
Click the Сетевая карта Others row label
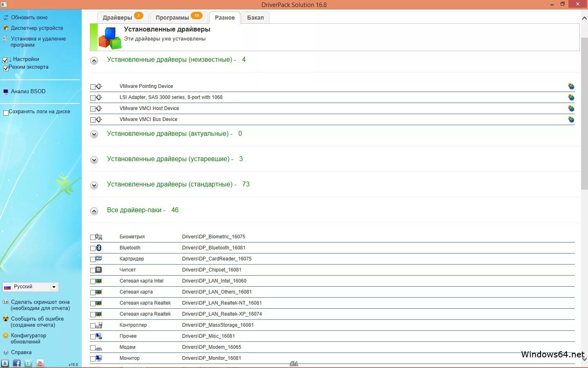point(136,292)
